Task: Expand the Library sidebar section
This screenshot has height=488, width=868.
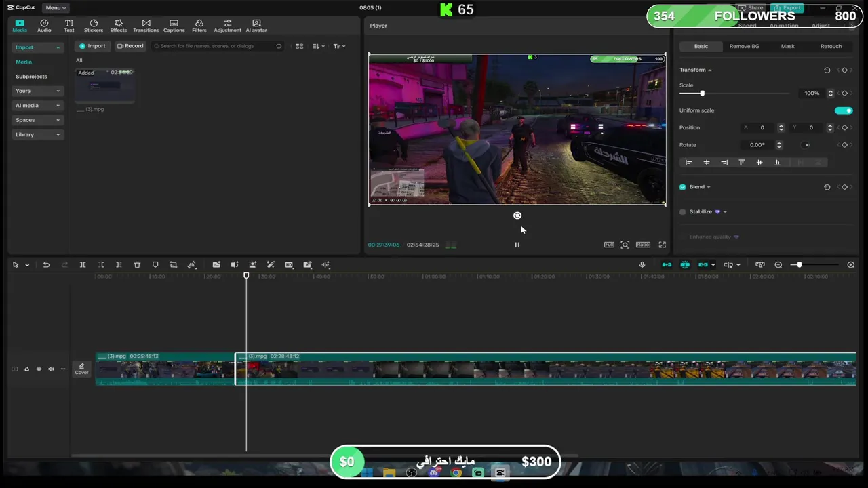Action: [x=37, y=134]
